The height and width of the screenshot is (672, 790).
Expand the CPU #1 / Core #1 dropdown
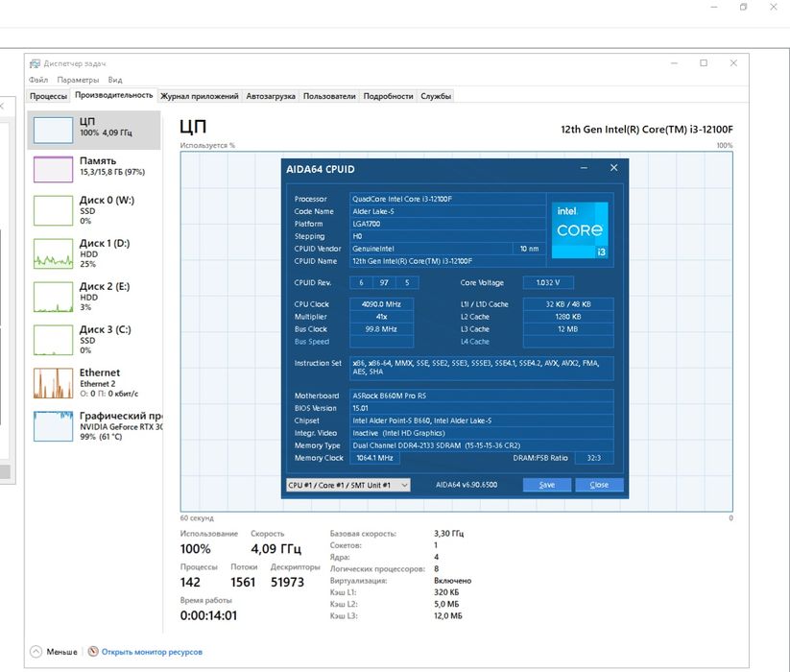348,485
